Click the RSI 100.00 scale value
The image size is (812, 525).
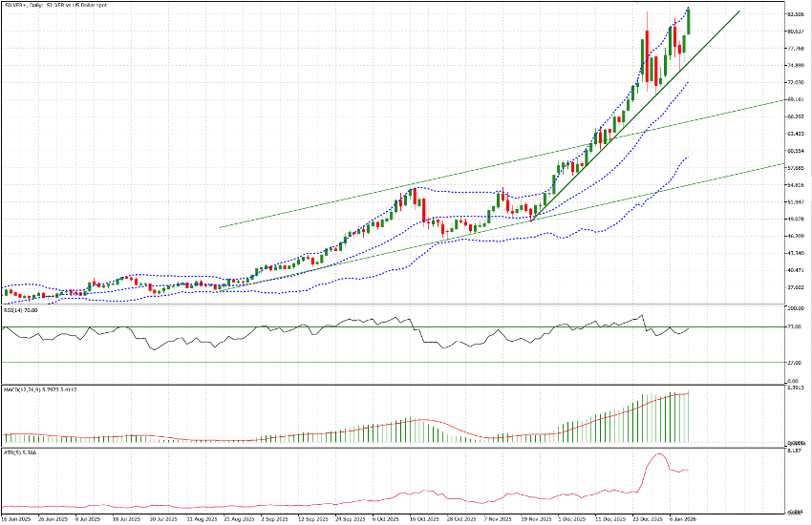pos(796,308)
